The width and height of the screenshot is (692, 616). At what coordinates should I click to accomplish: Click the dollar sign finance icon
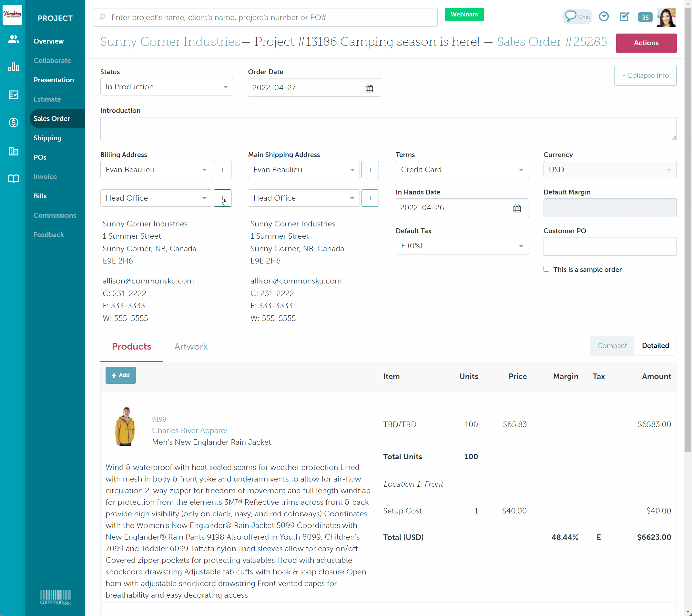pos(13,123)
